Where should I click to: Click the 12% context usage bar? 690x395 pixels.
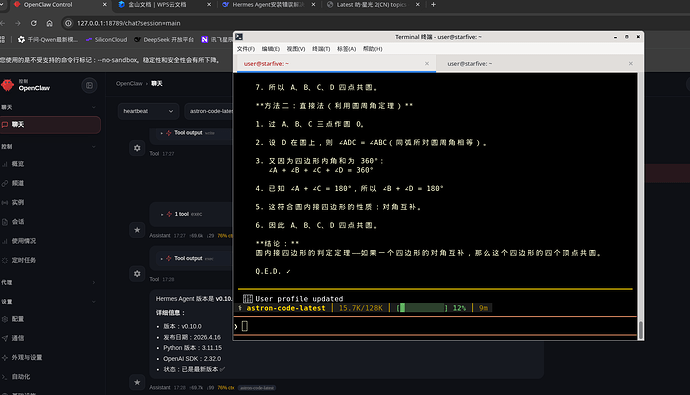click(422, 308)
